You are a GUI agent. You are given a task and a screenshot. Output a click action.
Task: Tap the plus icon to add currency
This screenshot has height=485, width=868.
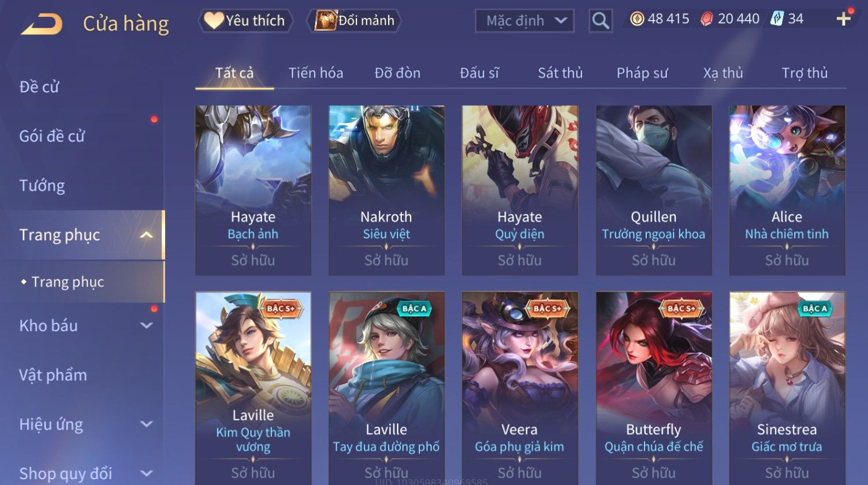click(844, 19)
